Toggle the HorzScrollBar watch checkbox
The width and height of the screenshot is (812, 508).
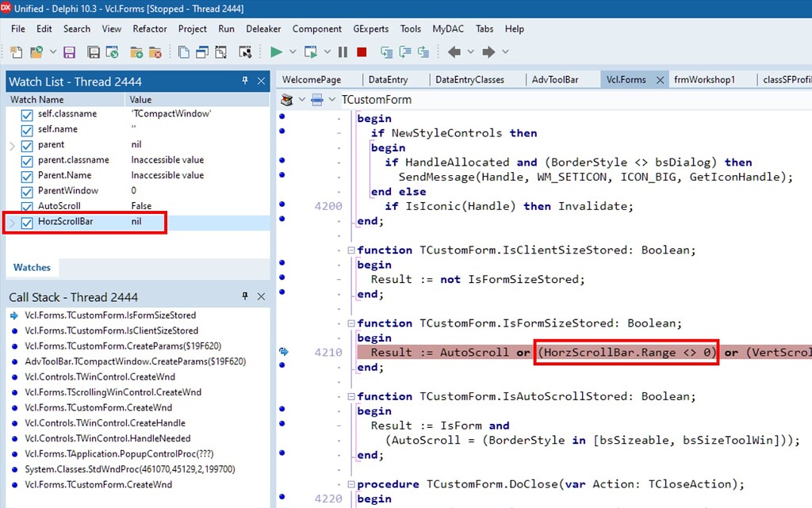(27, 223)
